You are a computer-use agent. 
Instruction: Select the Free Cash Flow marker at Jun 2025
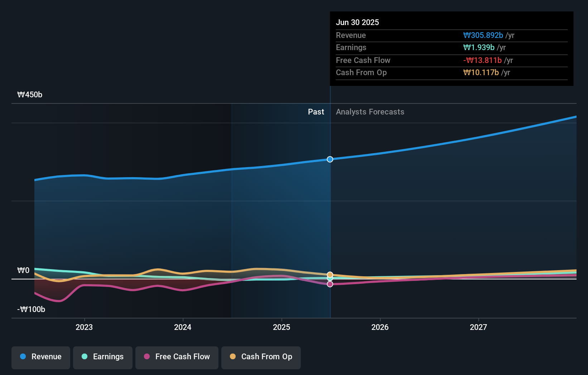pos(330,284)
